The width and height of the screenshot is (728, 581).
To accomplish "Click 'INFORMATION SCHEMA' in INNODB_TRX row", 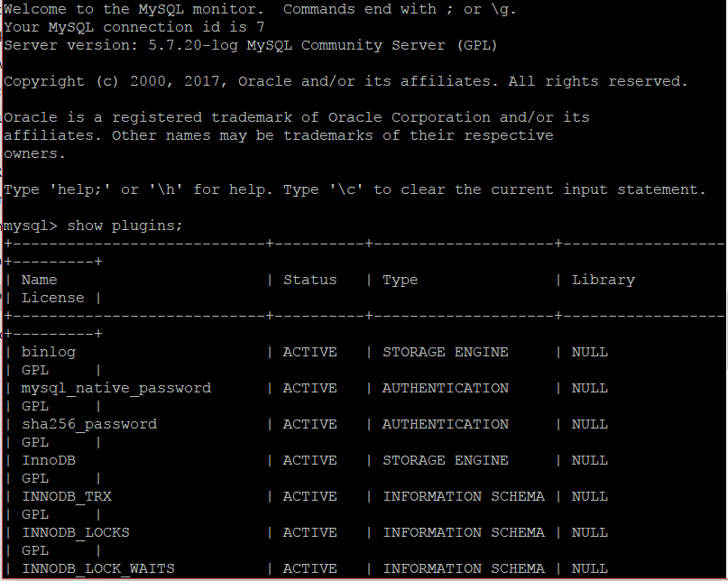I will point(464,496).
